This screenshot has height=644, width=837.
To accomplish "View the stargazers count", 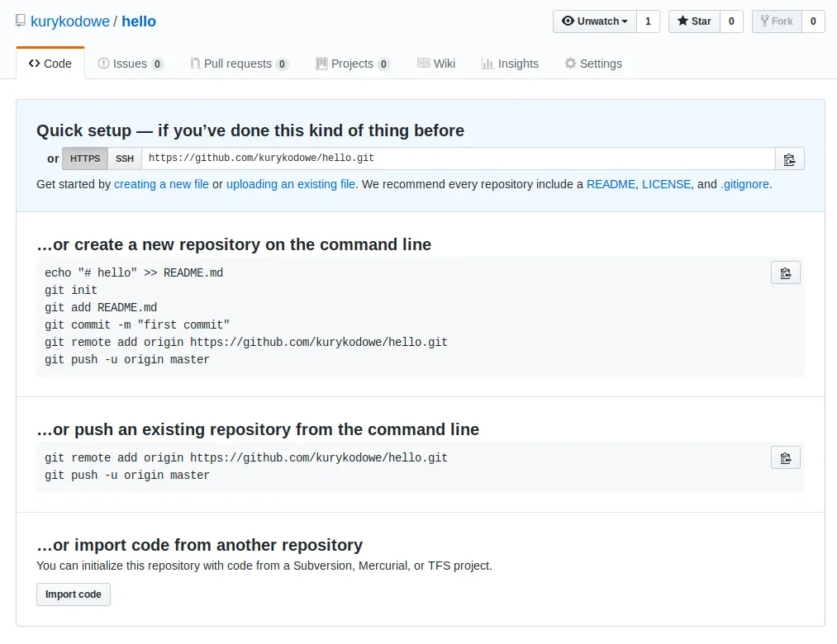I will 731,21.
